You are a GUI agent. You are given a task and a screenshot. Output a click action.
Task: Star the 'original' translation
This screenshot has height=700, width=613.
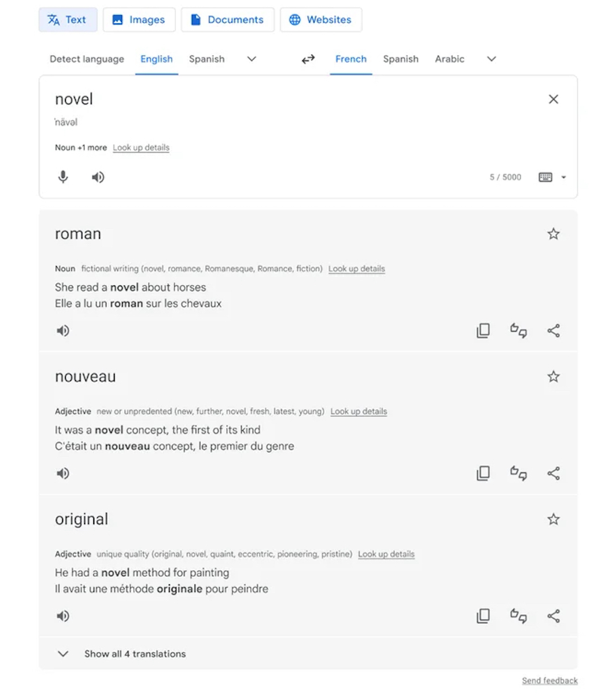click(553, 519)
